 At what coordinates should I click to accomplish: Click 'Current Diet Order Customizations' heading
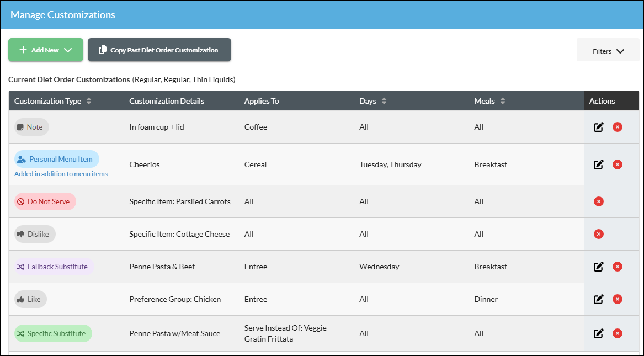click(x=69, y=79)
